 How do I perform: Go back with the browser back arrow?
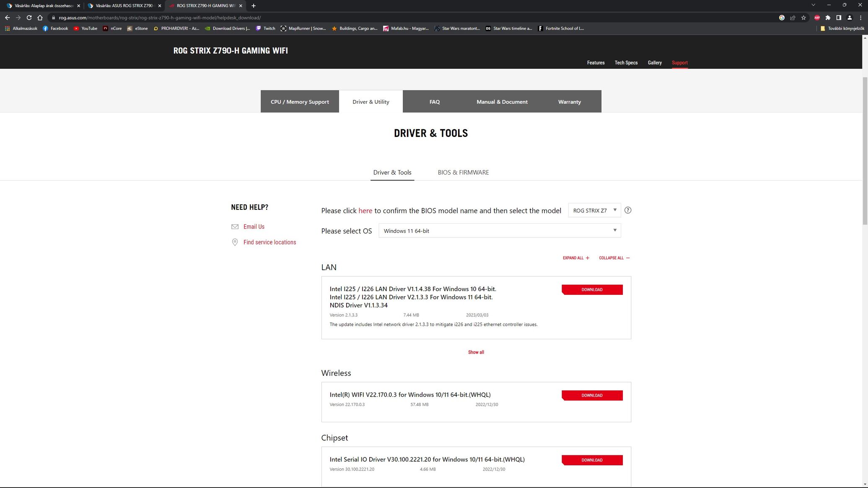tap(7, 18)
